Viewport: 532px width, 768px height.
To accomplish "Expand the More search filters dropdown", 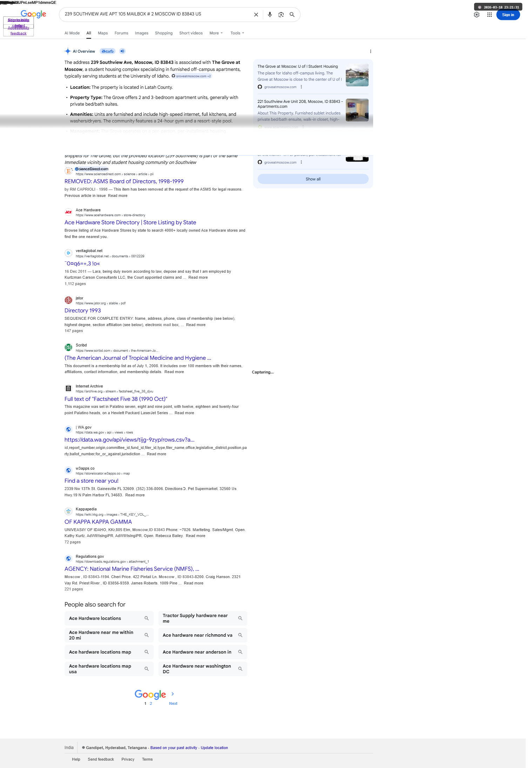I will [x=216, y=33].
